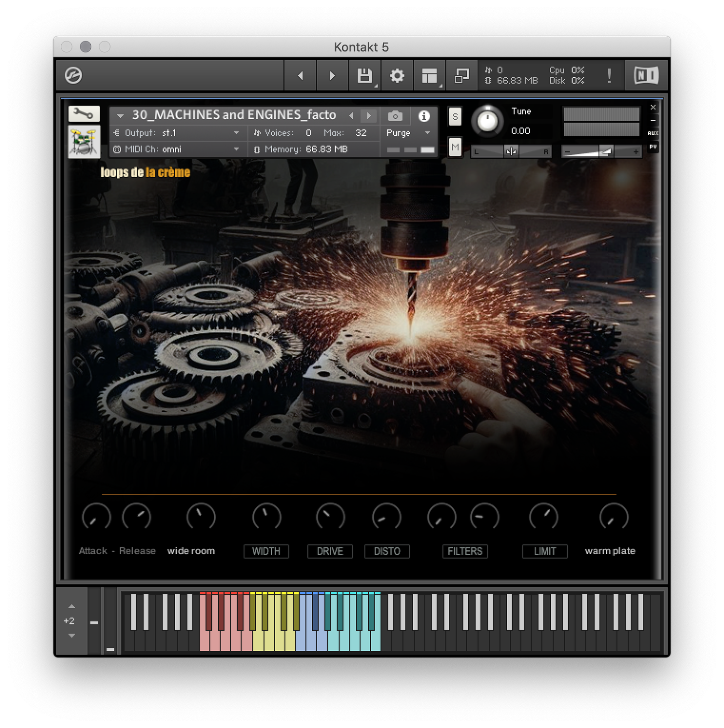Expand the Purge options menu
Image resolution: width=724 pixels, height=728 pixels.
(427, 133)
